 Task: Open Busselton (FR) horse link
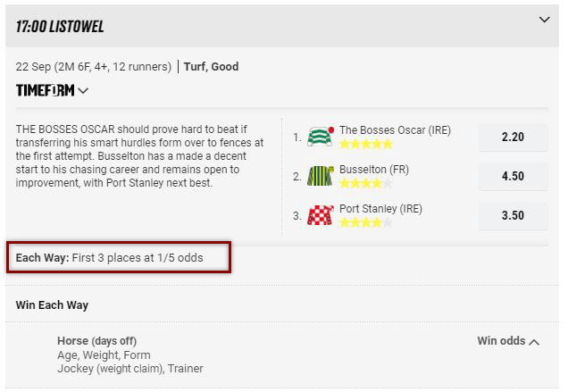[374, 169]
